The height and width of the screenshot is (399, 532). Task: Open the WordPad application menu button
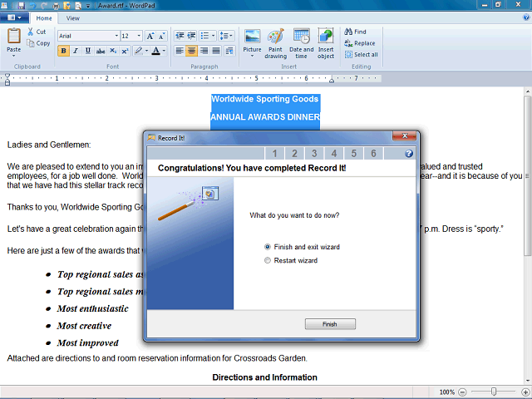click(x=14, y=17)
